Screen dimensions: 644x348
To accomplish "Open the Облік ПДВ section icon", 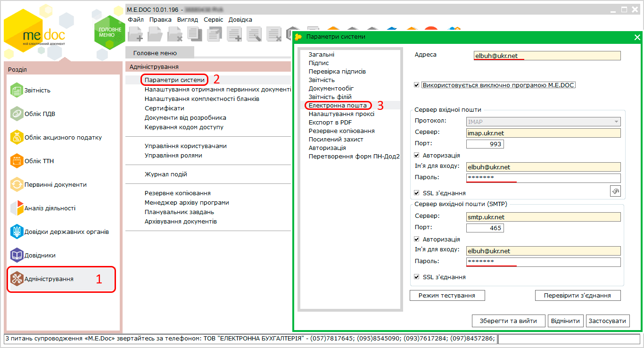I will click(x=17, y=114).
